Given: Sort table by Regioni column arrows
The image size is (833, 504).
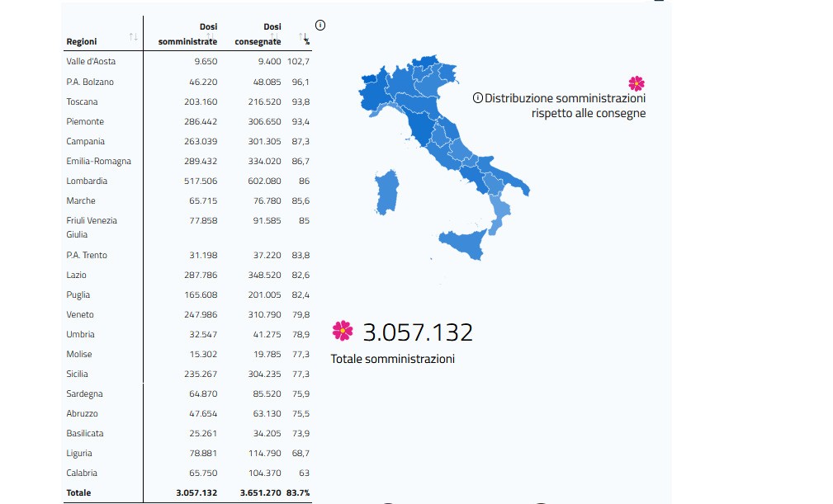Looking at the screenshot, I should [134, 37].
